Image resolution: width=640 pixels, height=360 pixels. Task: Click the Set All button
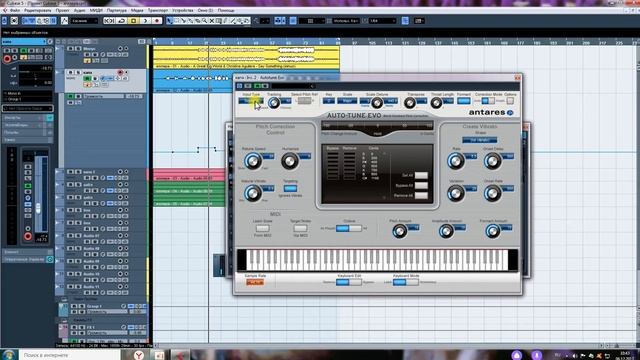[x=421, y=176]
